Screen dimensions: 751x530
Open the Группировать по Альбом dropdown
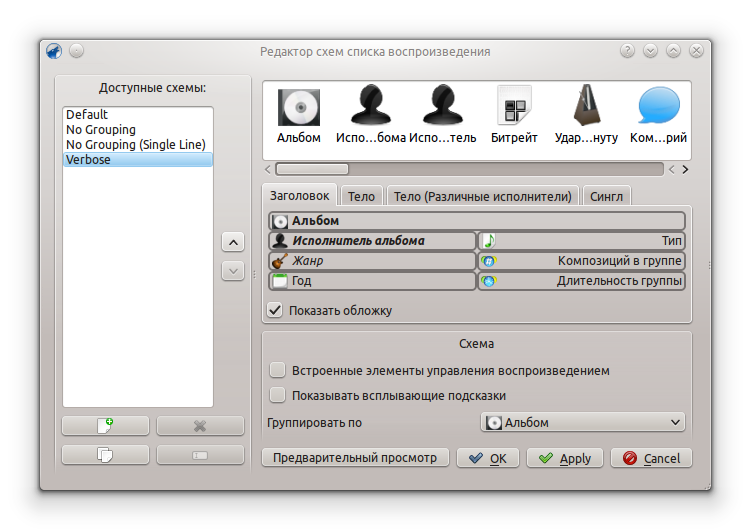583,422
